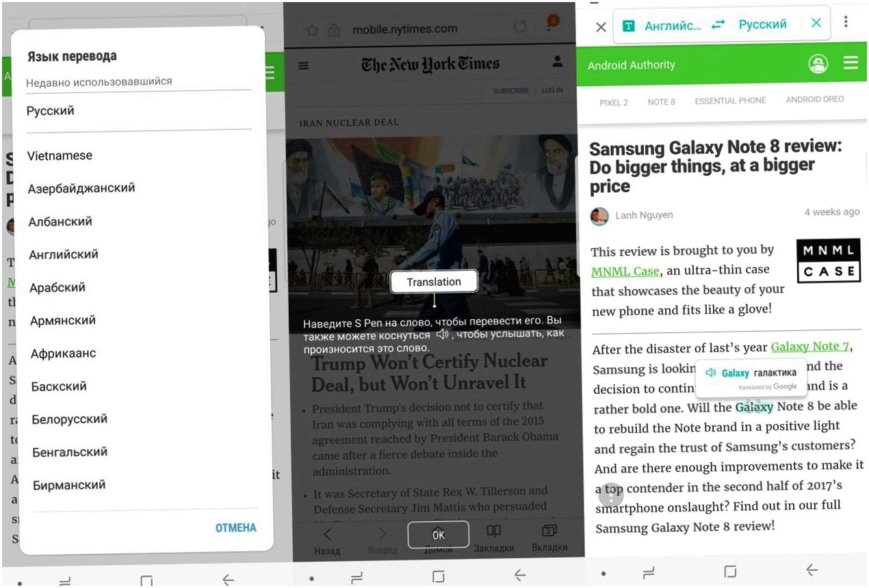Open Android Authority hamburger menu

(851, 63)
